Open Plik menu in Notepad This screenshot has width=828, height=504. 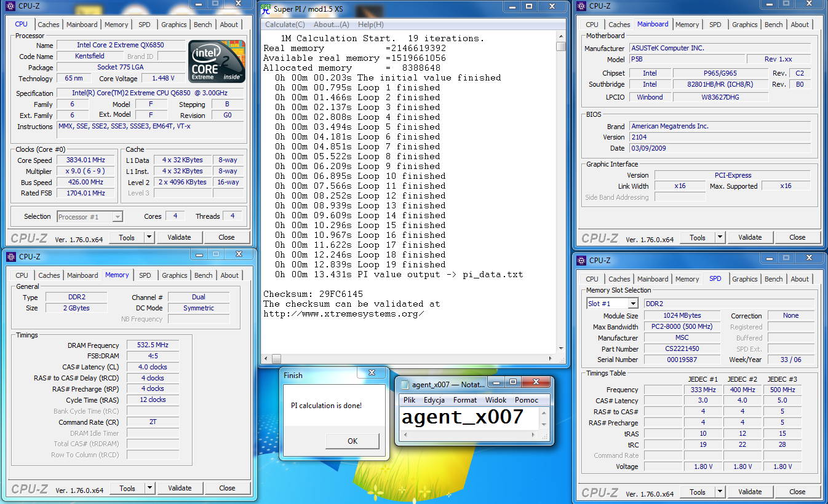[x=410, y=400]
